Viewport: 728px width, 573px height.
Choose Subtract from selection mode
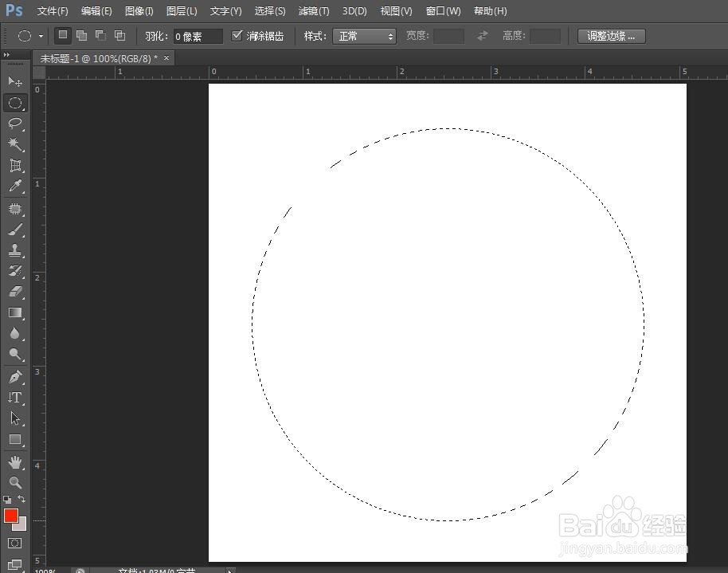(x=100, y=35)
